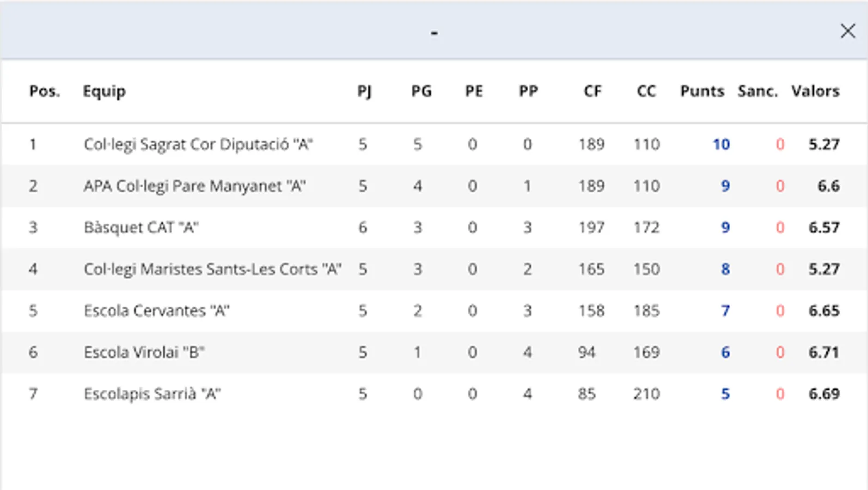Select APA Col·legi Pare Manyanet "A"
Viewport: 868px width, 490px height.
pyautogui.click(x=194, y=186)
